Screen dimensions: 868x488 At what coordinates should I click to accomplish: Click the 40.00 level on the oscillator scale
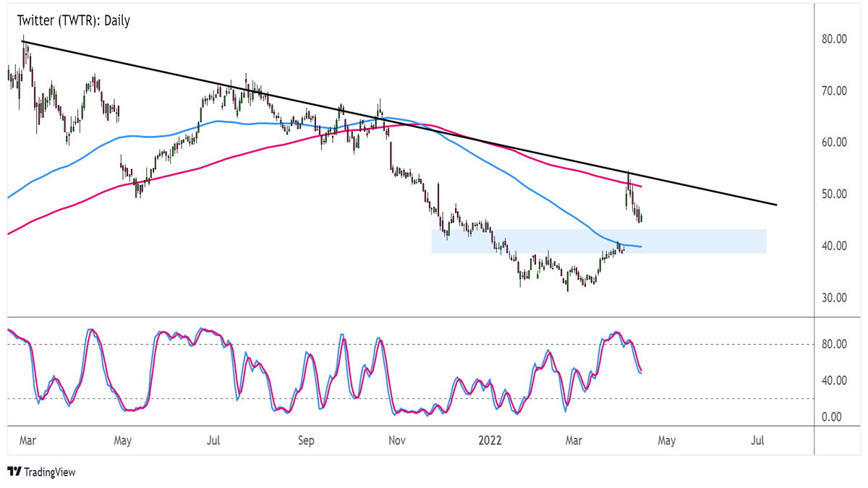[835, 381]
